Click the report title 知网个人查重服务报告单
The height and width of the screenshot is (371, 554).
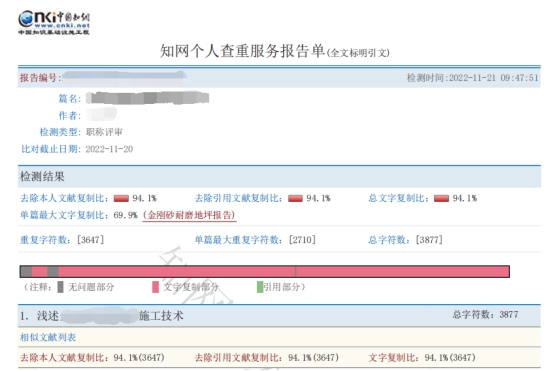point(242,51)
